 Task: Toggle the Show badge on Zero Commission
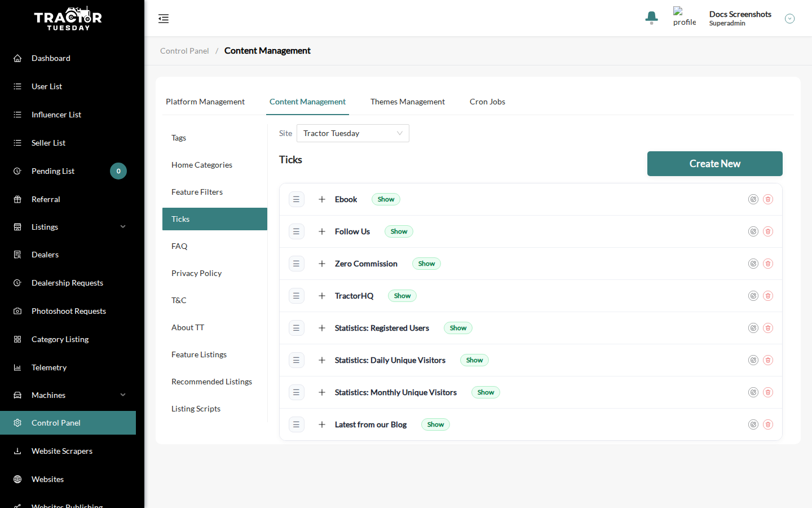[426, 264]
